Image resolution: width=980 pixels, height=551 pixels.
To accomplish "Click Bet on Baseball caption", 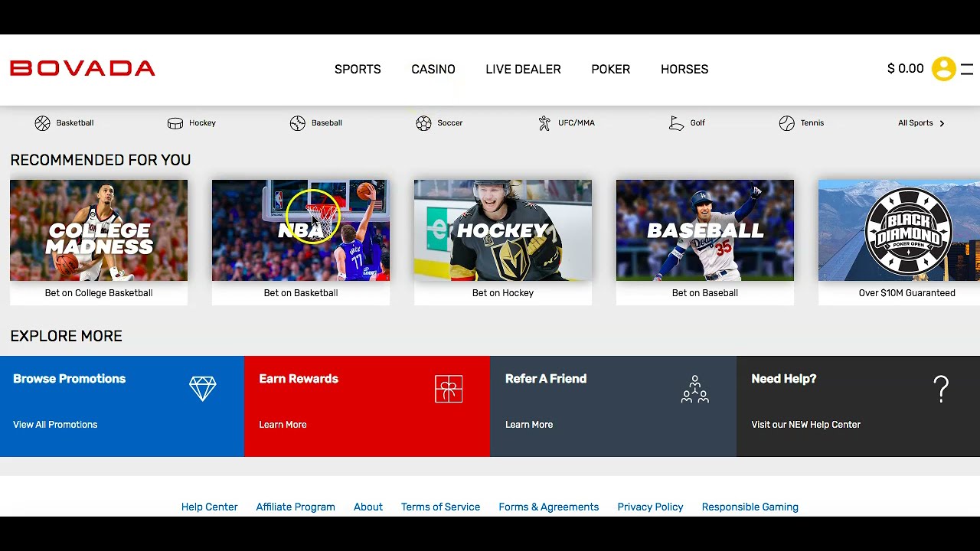I will tap(705, 293).
